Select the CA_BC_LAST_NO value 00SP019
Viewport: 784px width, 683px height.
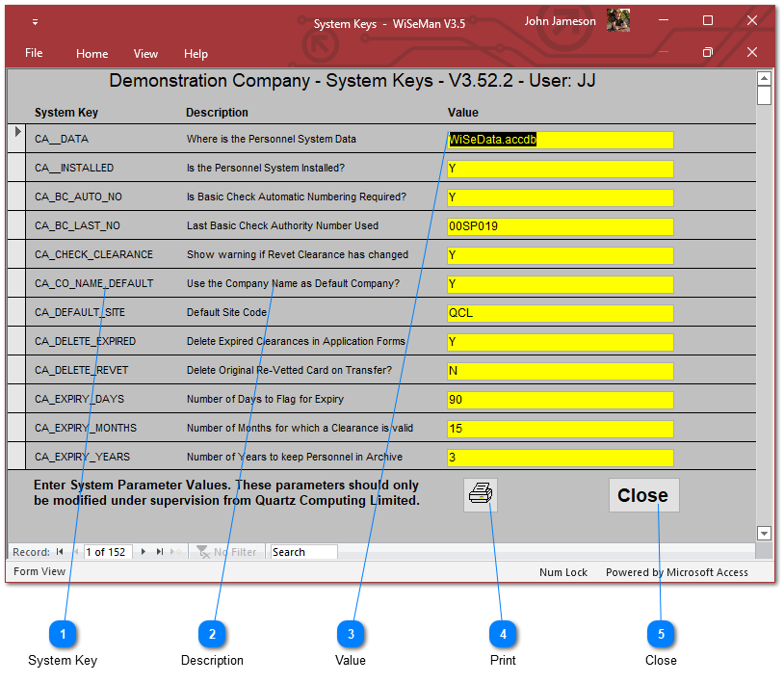(x=560, y=226)
